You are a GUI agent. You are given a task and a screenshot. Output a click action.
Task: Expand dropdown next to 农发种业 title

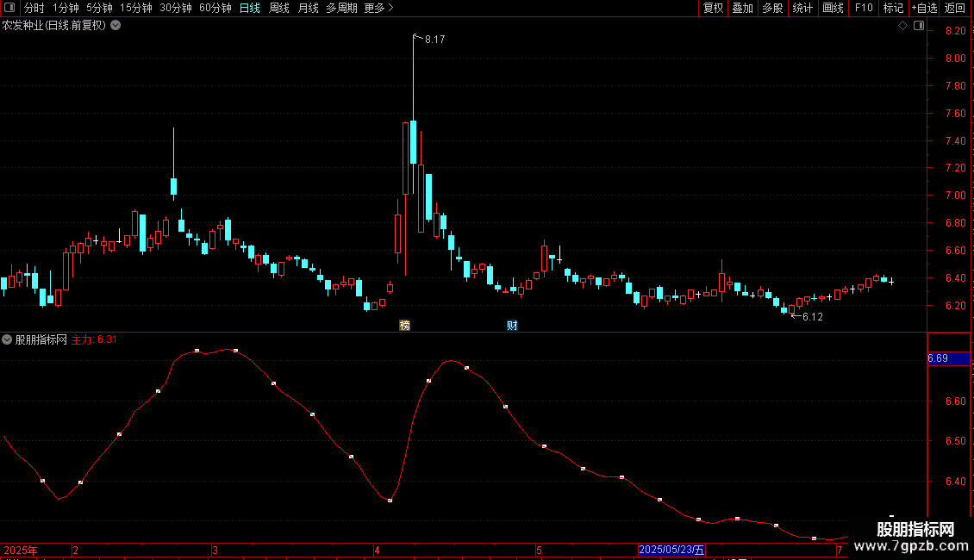[x=116, y=26]
